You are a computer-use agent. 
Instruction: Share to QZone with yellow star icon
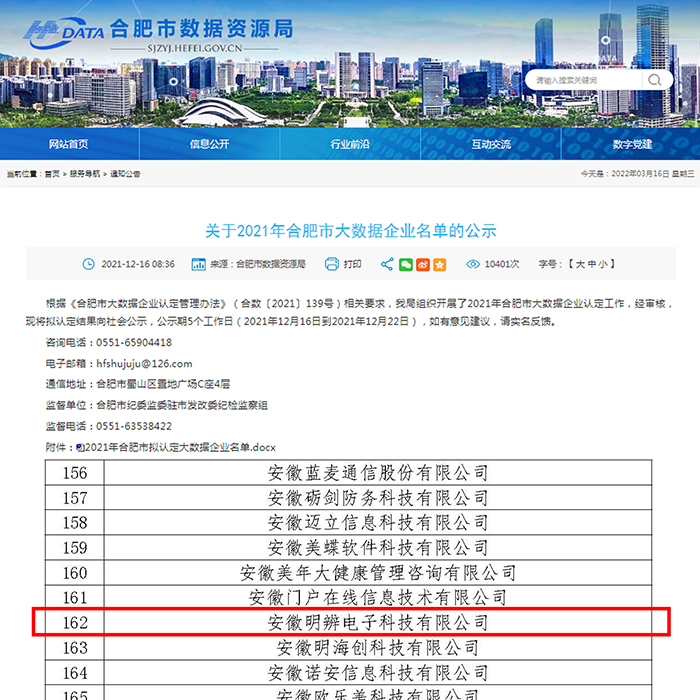coord(440,264)
